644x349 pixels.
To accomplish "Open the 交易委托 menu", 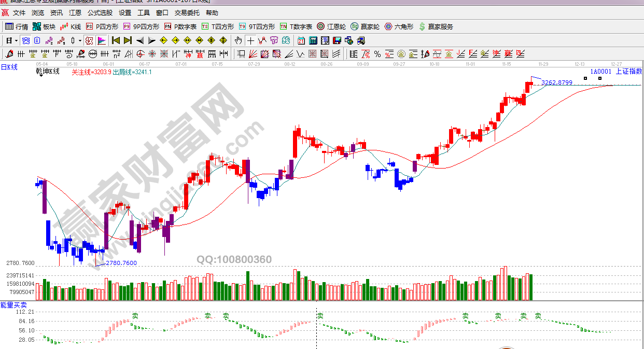I will point(187,13).
